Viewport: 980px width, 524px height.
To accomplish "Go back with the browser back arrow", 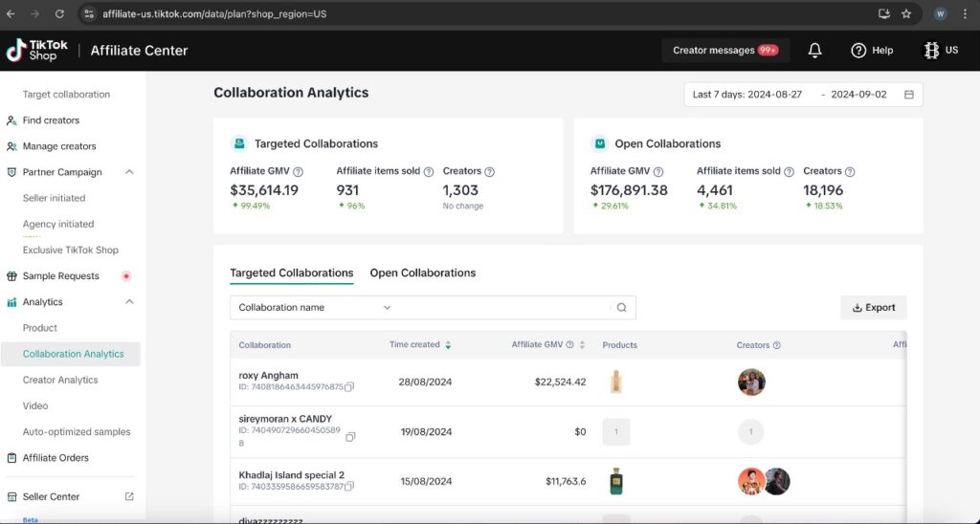I will click(x=11, y=13).
